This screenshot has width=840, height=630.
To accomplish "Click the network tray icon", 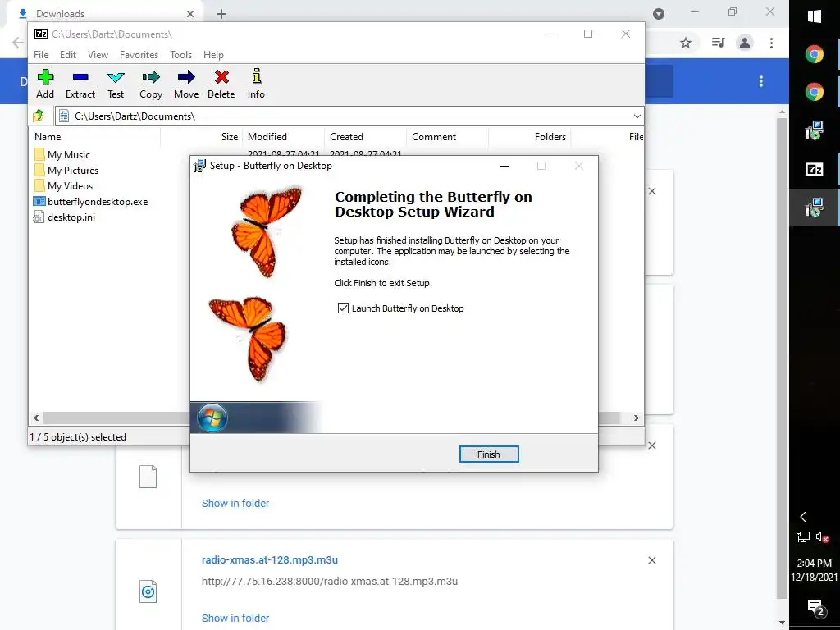I will (x=802, y=536).
